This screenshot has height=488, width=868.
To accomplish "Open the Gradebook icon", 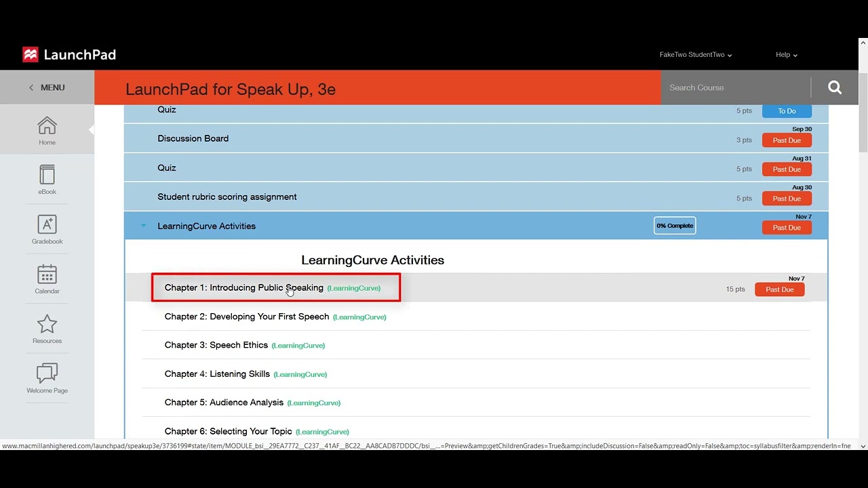I will pos(47,225).
